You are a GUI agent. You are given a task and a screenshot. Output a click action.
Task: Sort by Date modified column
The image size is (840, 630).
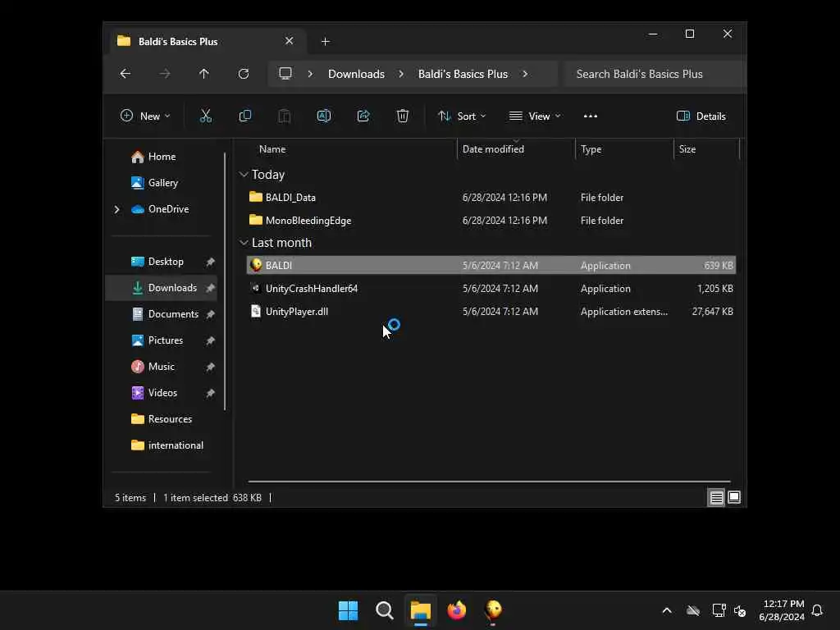493,149
